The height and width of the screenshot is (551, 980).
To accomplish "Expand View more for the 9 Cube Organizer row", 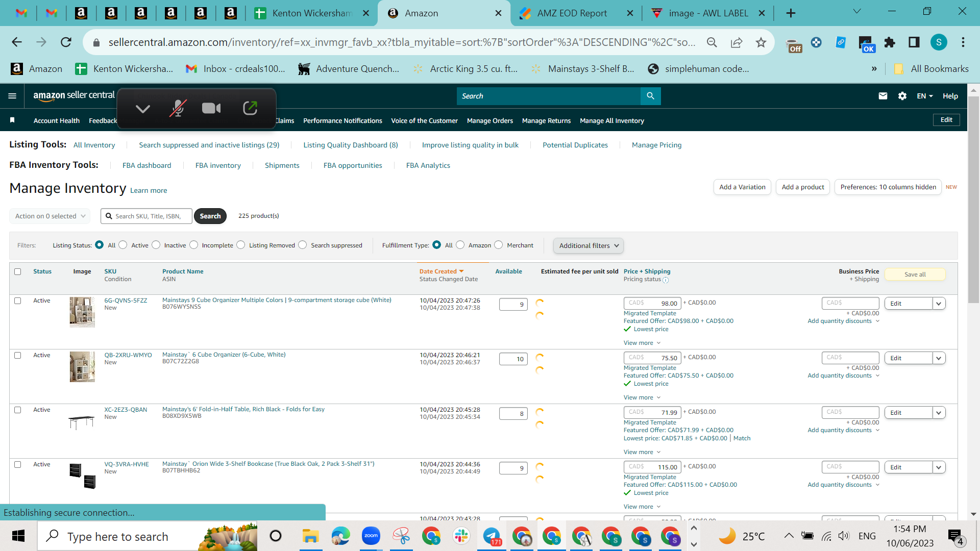I will click(642, 343).
